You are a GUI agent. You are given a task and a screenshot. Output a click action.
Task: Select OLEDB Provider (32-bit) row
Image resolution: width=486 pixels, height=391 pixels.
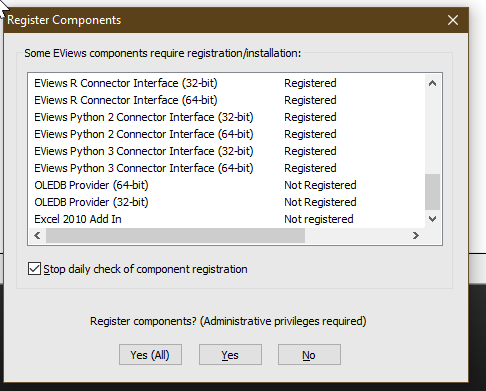[227, 202]
